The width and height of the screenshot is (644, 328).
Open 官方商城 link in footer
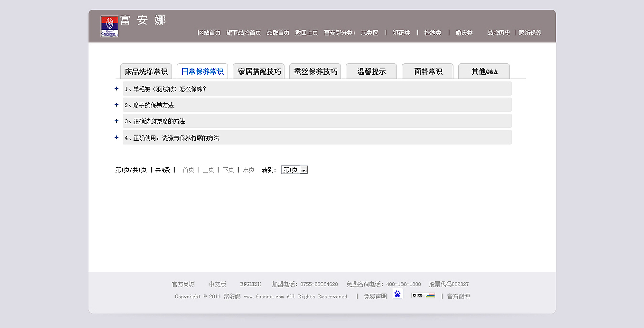click(183, 284)
